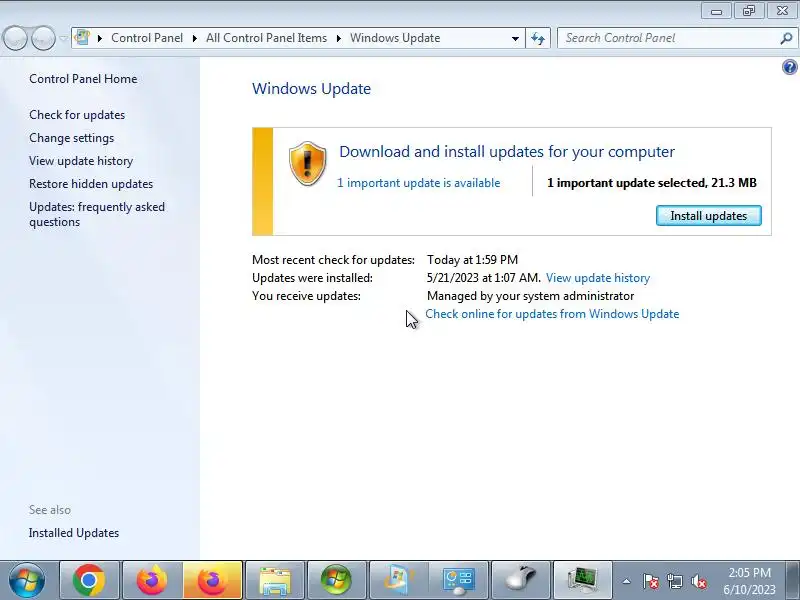Open Installed Updates under See also
Image resolution: width=800 pixels, height=600 pixels.
pyautogui.click(x=74, y=533)
